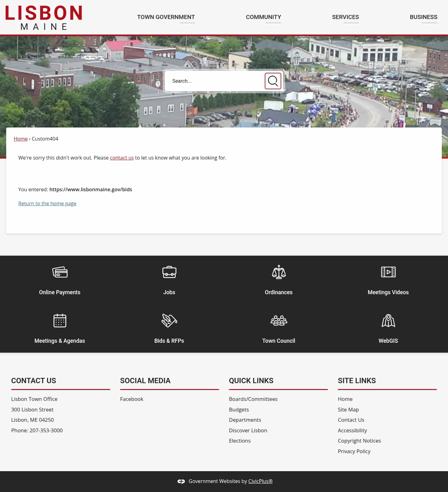Open the Meetings & Agendas calendar icon
This screenshot has width=448, height=492.
[x=60, y=321]
